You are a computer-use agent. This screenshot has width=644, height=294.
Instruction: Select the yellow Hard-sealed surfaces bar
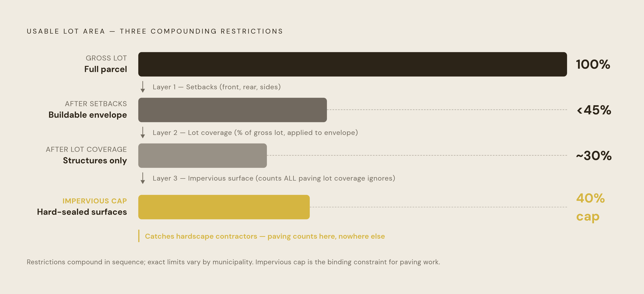(224, 207)
